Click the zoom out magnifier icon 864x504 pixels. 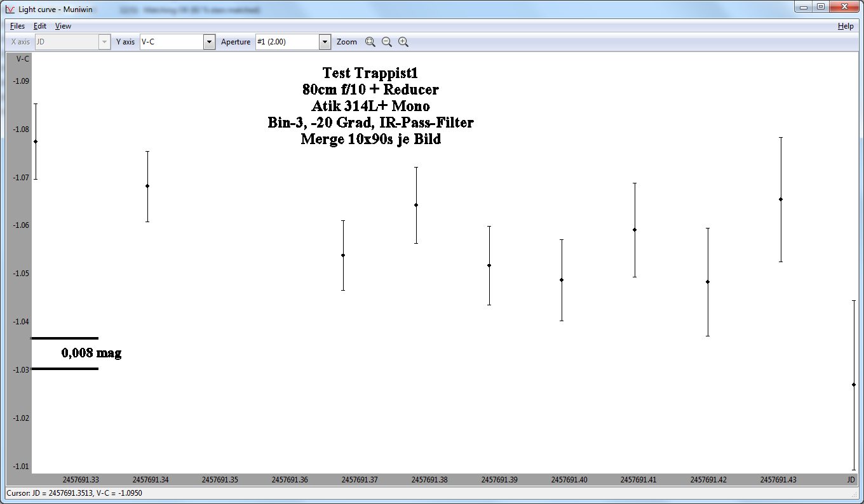coord(387,42)
